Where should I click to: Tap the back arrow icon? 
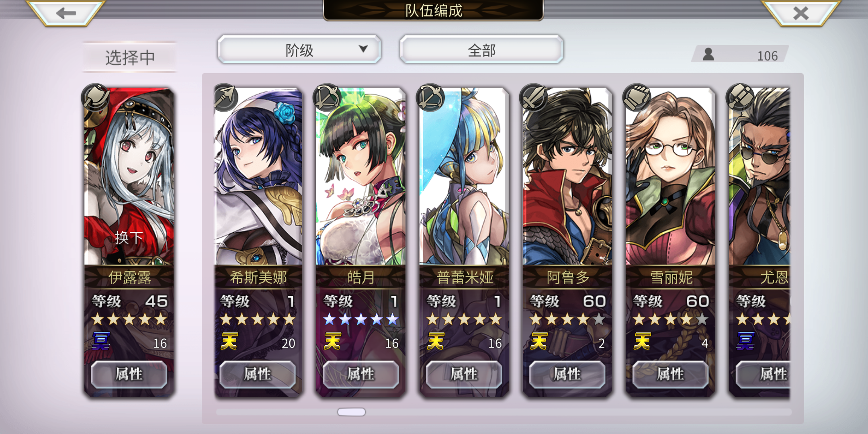[x=66, y=13]
